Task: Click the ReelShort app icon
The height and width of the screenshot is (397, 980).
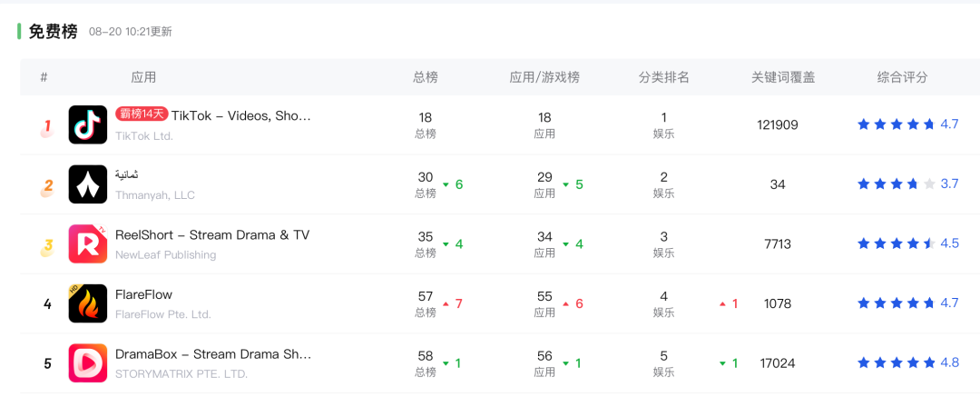Action: tap(88, 243)
